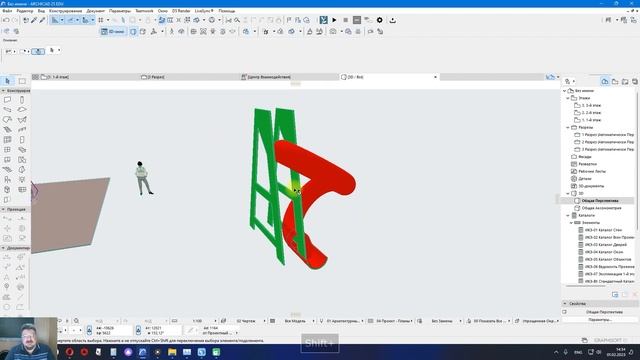Select the Curtain Wall tool
Screen dimensions: 640x360
pos(7,140)
